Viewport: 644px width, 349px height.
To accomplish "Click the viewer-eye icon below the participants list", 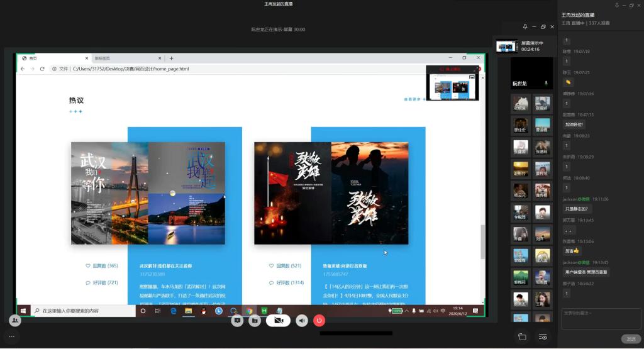I will tap(543, 337).
